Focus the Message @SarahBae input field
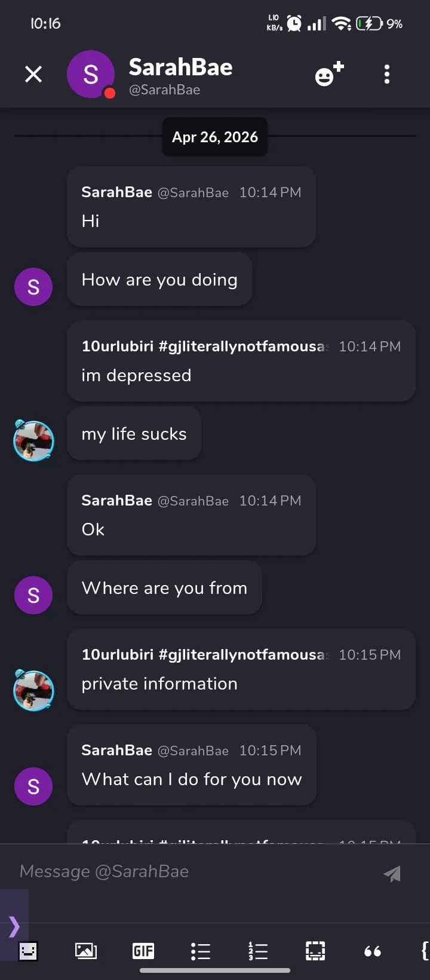This screenshot has width=430, height=980. click(x=191, y=872)
